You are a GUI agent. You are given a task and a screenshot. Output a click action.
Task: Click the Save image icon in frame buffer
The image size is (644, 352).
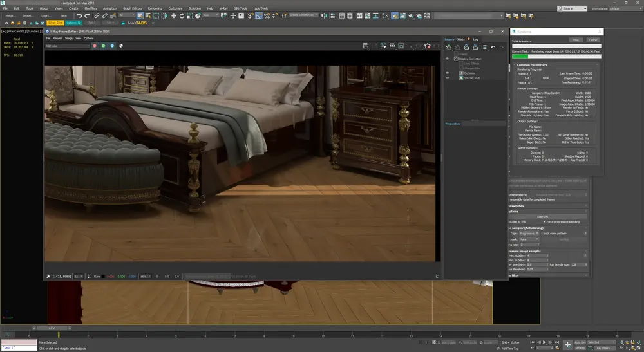366,46
